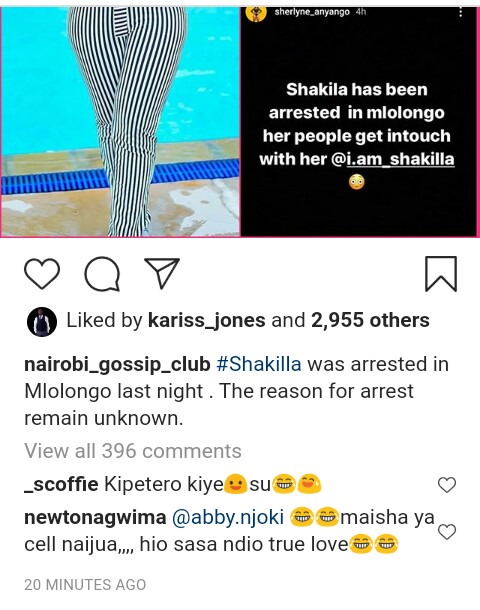
Task: View list of 2,955 others likes
Action: tap(370, 321)
